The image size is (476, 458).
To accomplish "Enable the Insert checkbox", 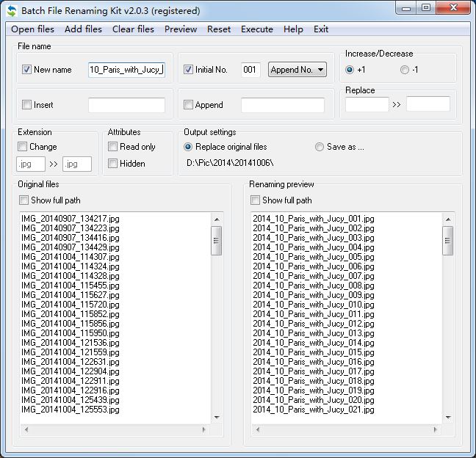I will point(27,105).
